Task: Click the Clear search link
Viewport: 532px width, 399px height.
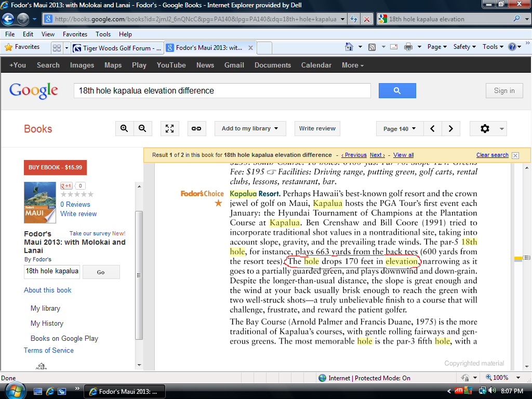Action: (x=493, y=155)
